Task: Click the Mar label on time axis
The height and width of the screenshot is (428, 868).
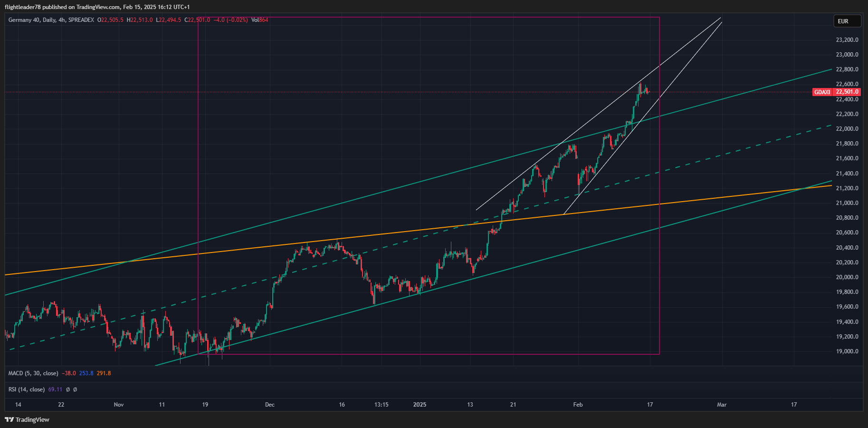Action: 722,405
